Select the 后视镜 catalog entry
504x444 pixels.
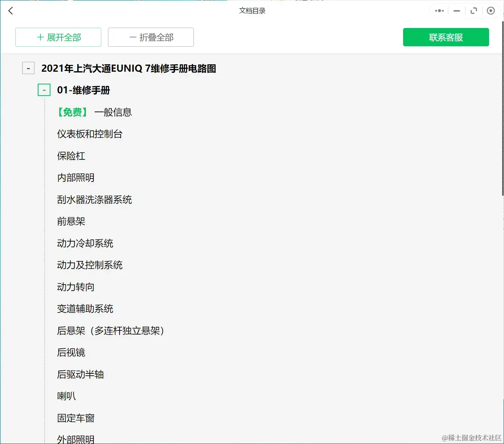click(x=71, y=352)
